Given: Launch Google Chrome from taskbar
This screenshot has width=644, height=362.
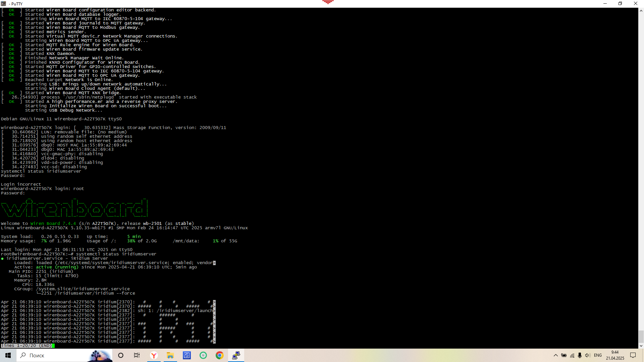Looking at the screenshot, I should tap(220, 355).
